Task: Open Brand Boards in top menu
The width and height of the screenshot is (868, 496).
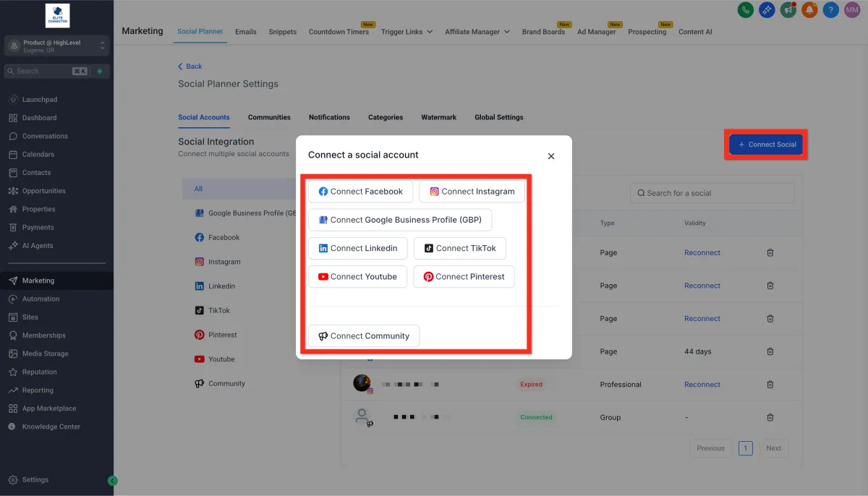Action: tap(544, 32)
